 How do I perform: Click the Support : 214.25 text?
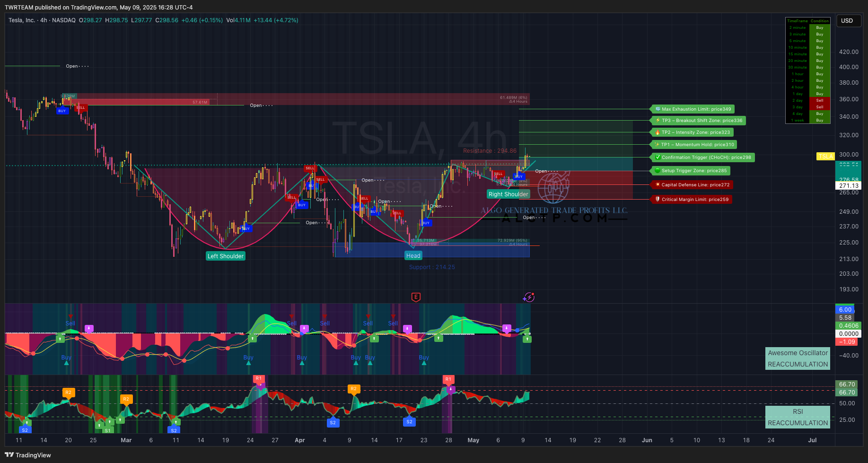pyautogui.click(x=432, y=267)
